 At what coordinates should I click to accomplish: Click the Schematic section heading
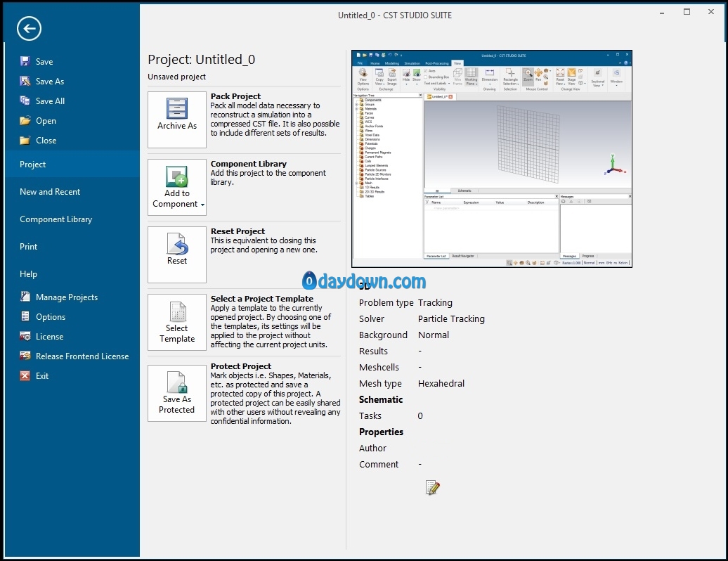(x=380, y=399)
